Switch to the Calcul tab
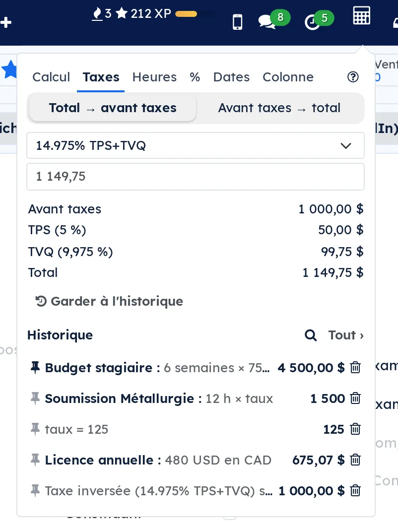The width and height of the screenshot is (398, 532). pos(51,77)
